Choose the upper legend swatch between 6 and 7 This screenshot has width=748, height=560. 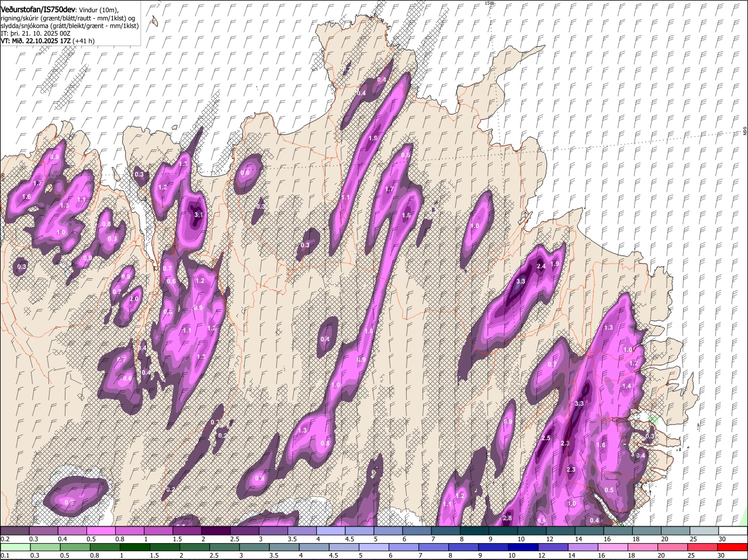(x=417, y=530)
